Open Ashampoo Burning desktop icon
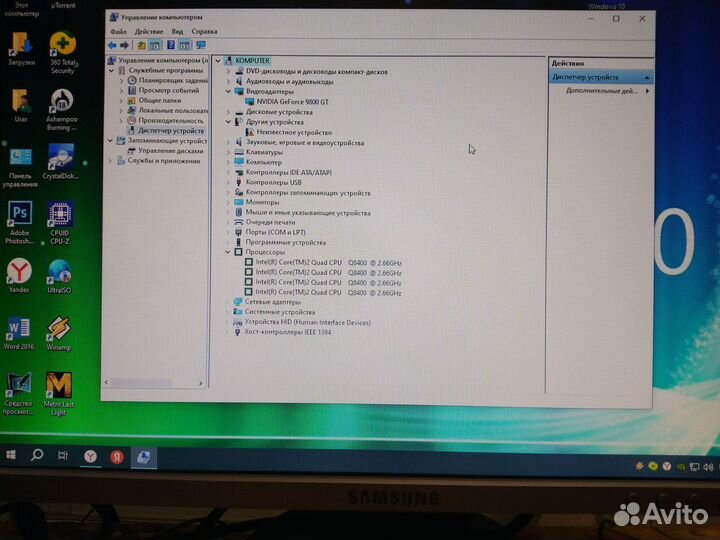The height and width of the screenshot is (540, 720). pos(62,110)
